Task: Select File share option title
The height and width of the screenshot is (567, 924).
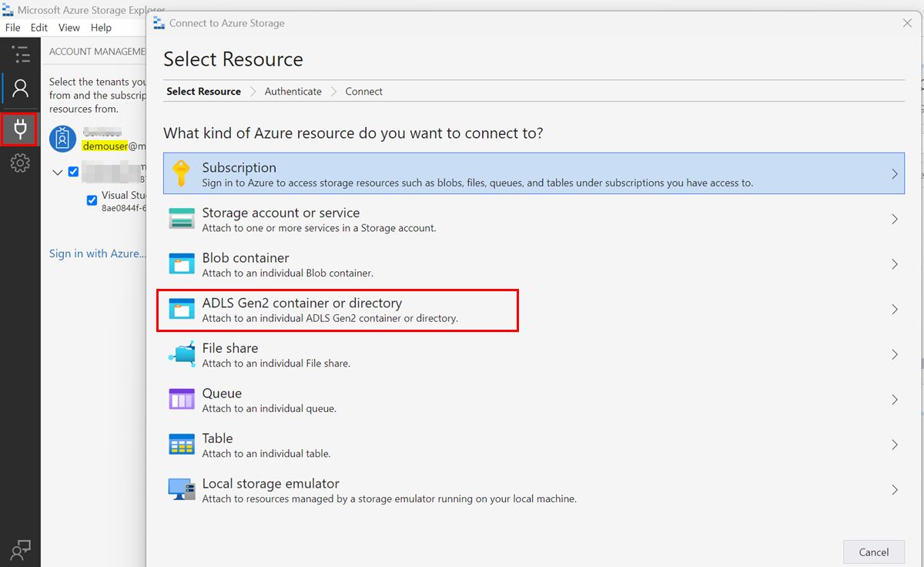Action: point(230,348)
